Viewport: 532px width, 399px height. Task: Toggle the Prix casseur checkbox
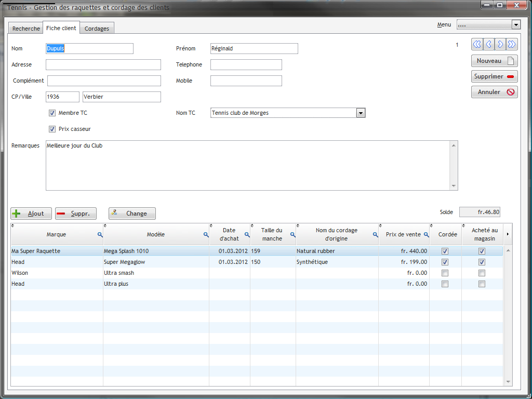pyautogui.click(x=52, y=129)
